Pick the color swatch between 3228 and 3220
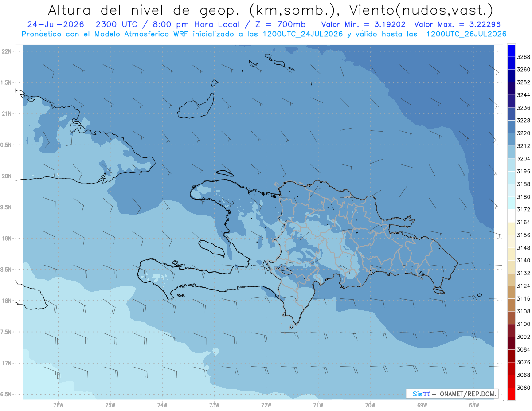Viewport: 532px width, 411px height. [511, 127]
